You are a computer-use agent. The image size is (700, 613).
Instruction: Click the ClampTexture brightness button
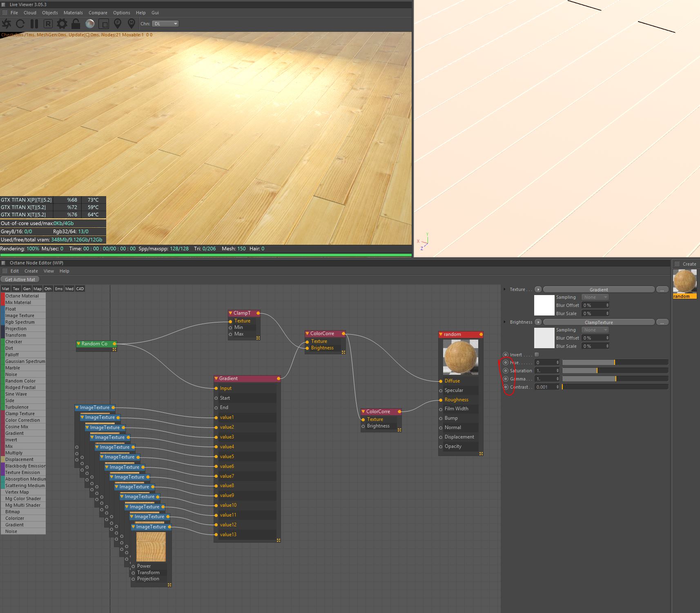click(599, 322)
